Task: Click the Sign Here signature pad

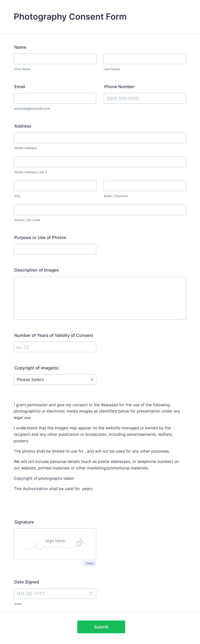Action: (x=55, y=544)
